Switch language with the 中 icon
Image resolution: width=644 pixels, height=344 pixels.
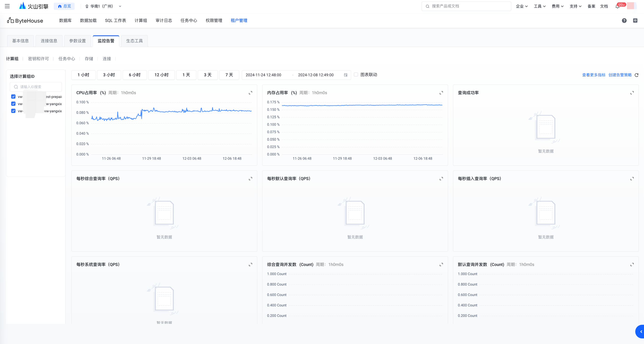[635, 21]
